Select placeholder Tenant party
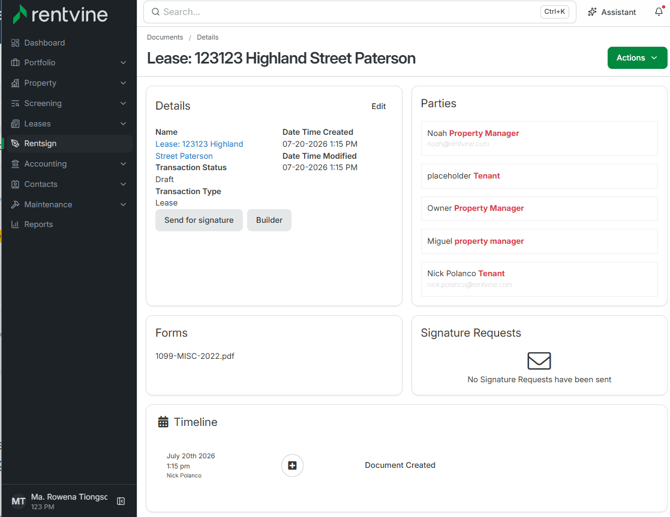670x517 pixels. (x=539, y=176)
